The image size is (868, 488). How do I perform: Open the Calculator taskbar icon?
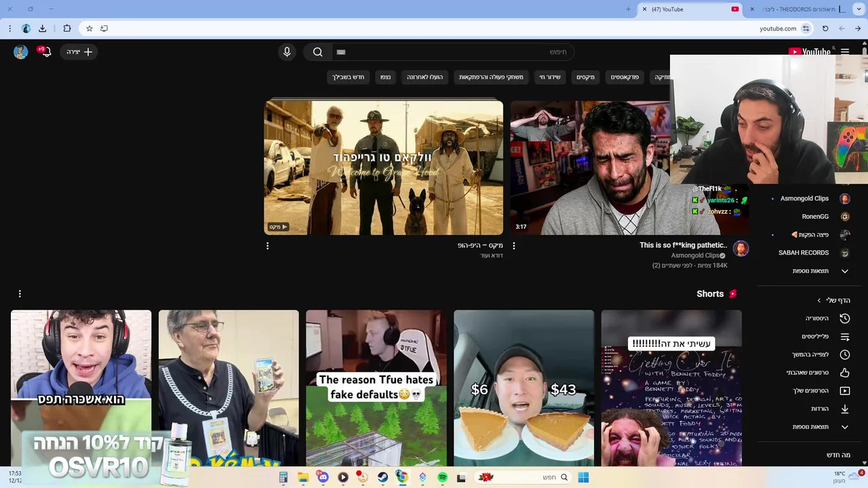click(283, 478)
